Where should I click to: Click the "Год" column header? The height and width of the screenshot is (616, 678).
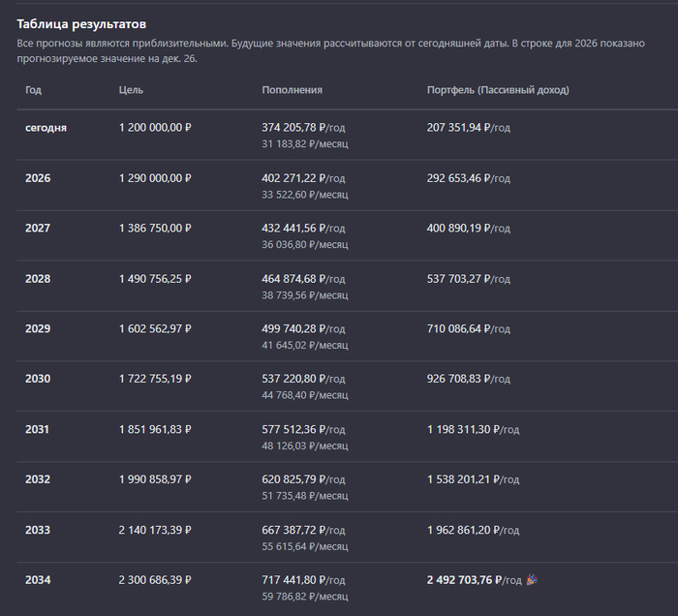pos(34,90)
